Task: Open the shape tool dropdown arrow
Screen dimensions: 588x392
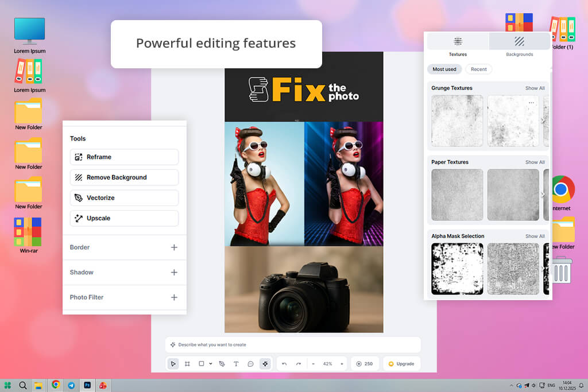Action: (x=211, y=363)
